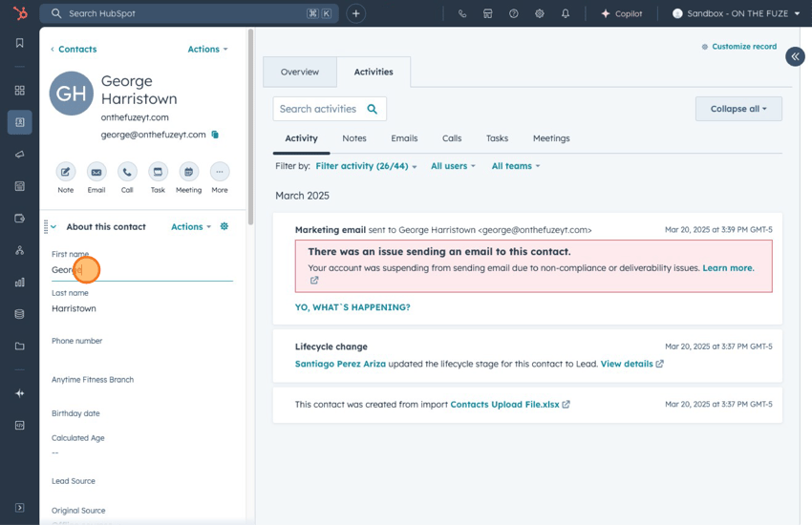Go back to Contacts list
Image resolution: width=812 pixels, height=525 pixels.
pyautogui.click(x=74, y=49)
